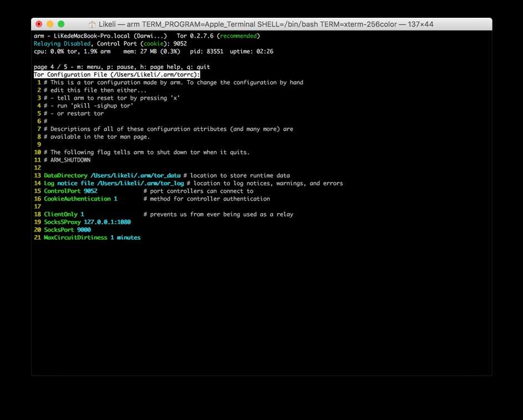Click the 'mem: 27 MB (0.3%)' value
The height and width of the screenshot is (420, 523).
[x=152, y=52]
